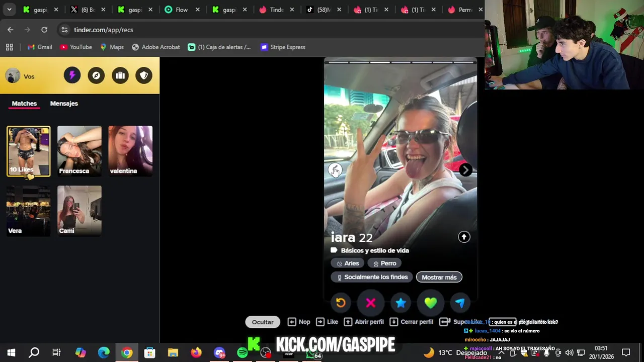Open the Vos profile avatar
Image resolution: width=644 pixels, height=362 pixels.
[13, 76]
